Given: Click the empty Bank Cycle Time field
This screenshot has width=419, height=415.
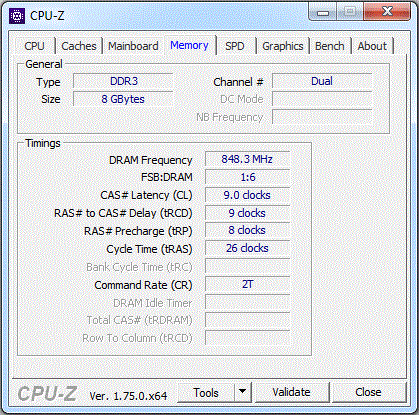Looking at the screenshot, I should (x=247, y=266).
